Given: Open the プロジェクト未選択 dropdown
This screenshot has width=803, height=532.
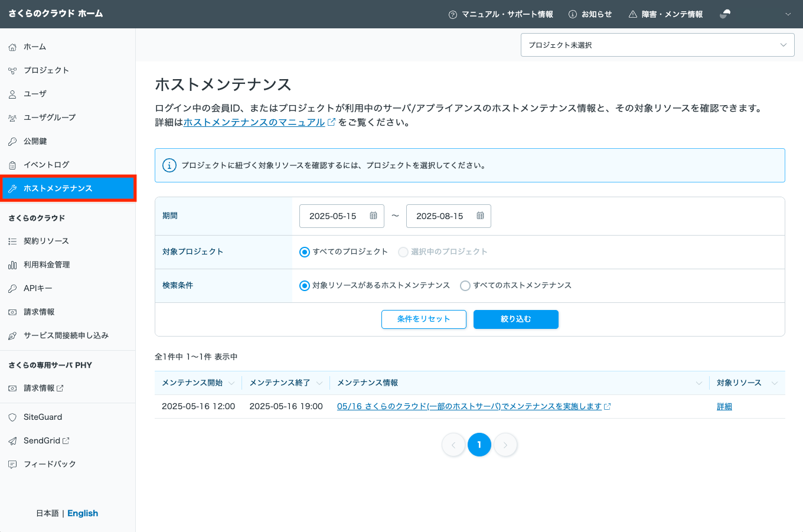Looking at the screenshot, I should pyautogui.click(x=657, y=44).
